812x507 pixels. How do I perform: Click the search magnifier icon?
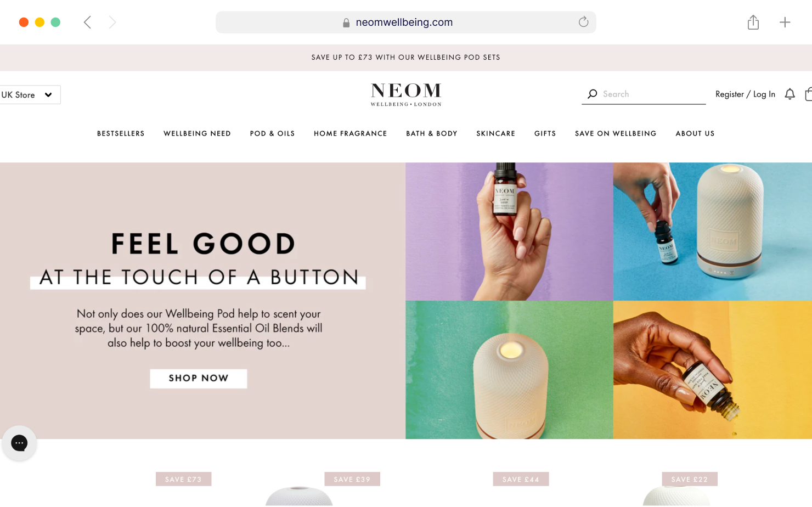coord(592,94)
